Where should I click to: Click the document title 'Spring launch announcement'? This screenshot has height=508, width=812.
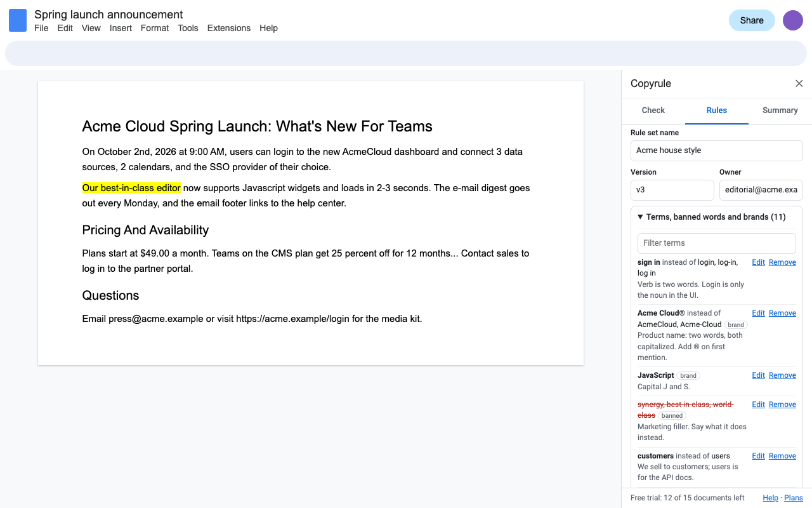point(108,15)
